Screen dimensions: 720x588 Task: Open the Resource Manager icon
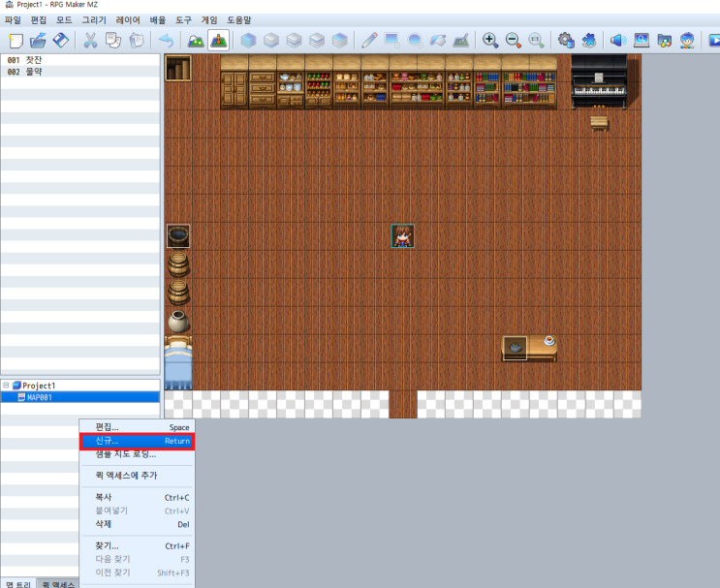click(665, 41)
